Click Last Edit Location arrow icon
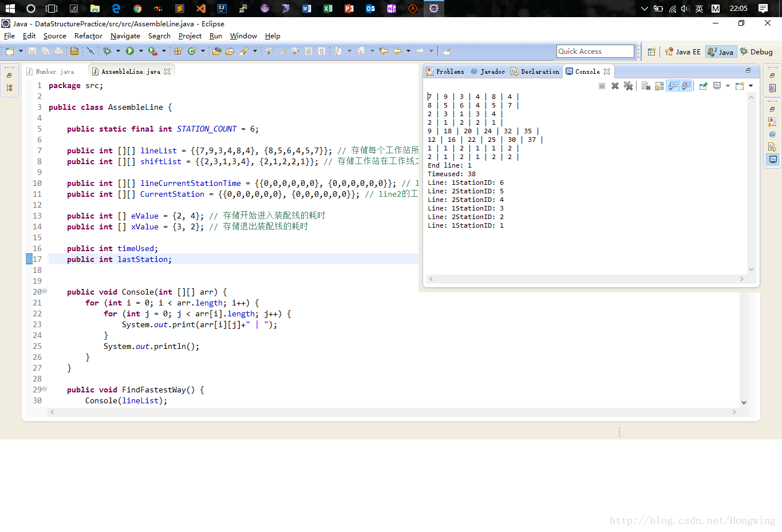Viewport: 782px width, 532px height. pyautogui.click(x=384, y=51)
